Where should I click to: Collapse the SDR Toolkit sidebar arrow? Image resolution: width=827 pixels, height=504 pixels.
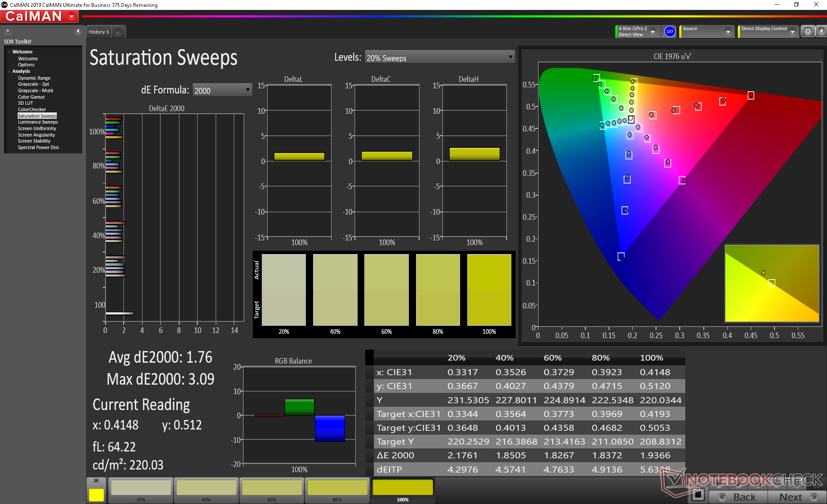point(78,31)
